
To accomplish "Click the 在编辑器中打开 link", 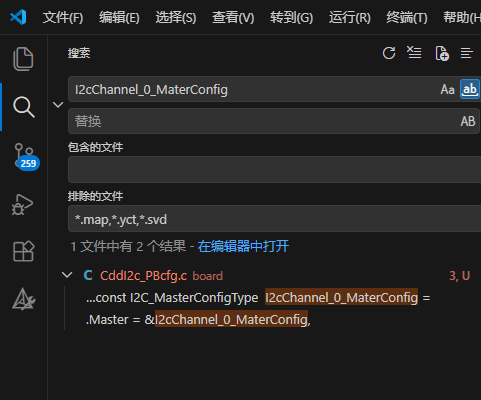I will (243, 247).
